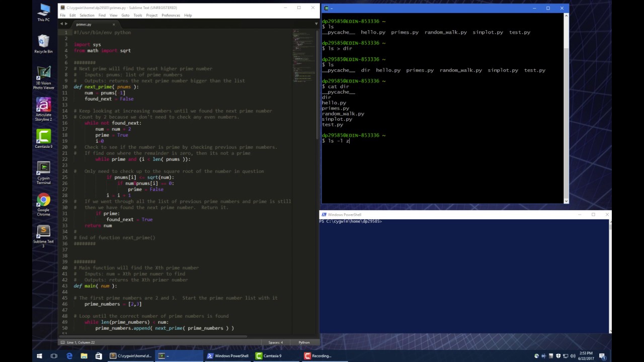Click the Cygwin terminal command prompt line
This screenshot has width=644, height=362.
point(336,141)
